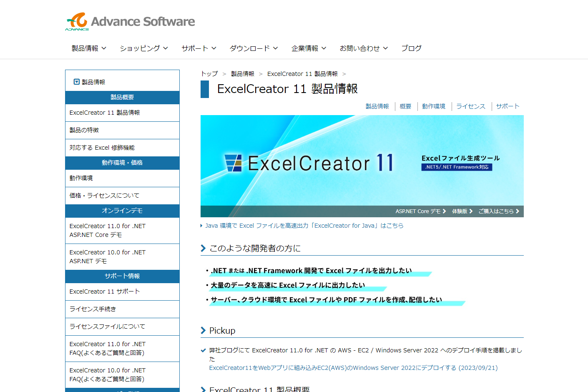This screenshot has height=392, width=588.
Task: Select sidebar item 動作環境
Action: 122,178
